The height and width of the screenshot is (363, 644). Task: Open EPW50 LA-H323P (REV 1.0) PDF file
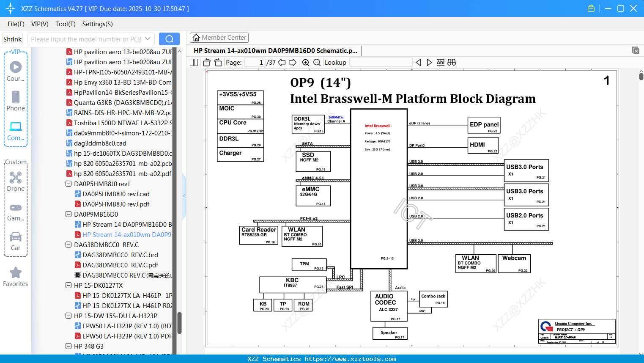point(123,336)
